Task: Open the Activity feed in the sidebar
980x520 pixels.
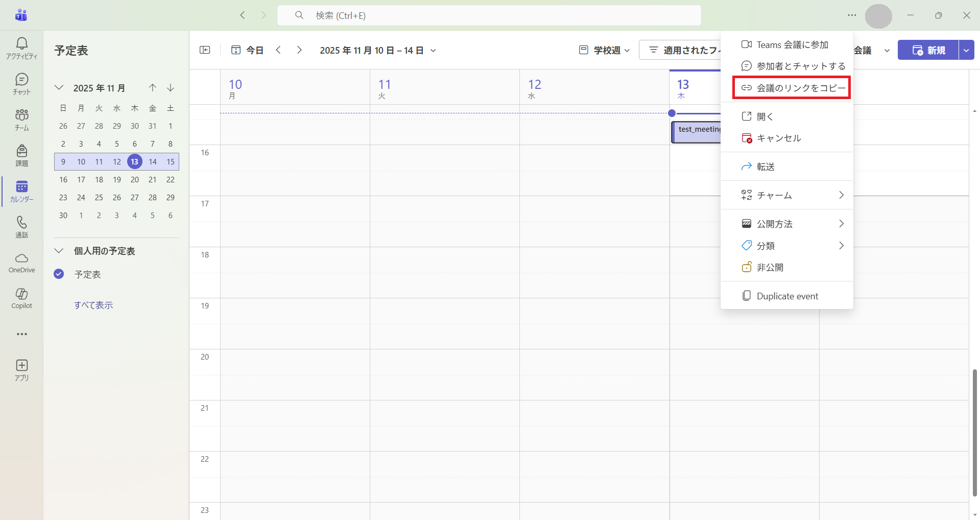Action: (21, 48)
